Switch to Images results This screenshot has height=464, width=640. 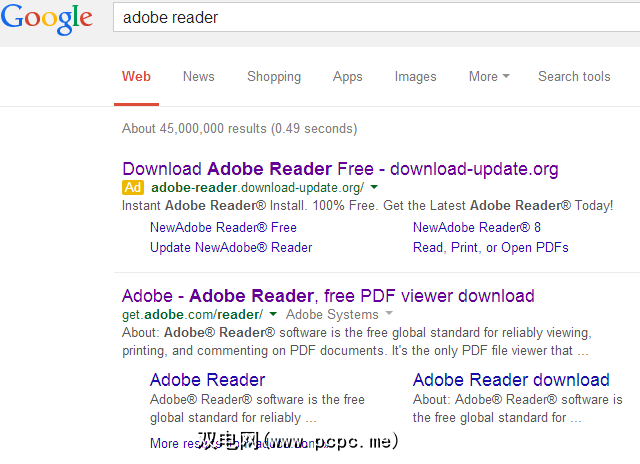[x=415, y=77]
